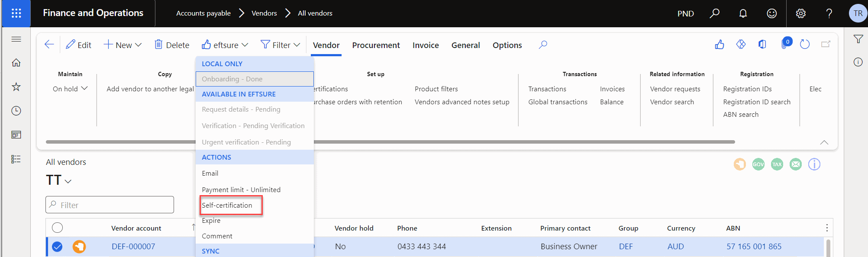Click the Accounts payable breadcrumb
868x257 pixels.
(x=203, y=13)
